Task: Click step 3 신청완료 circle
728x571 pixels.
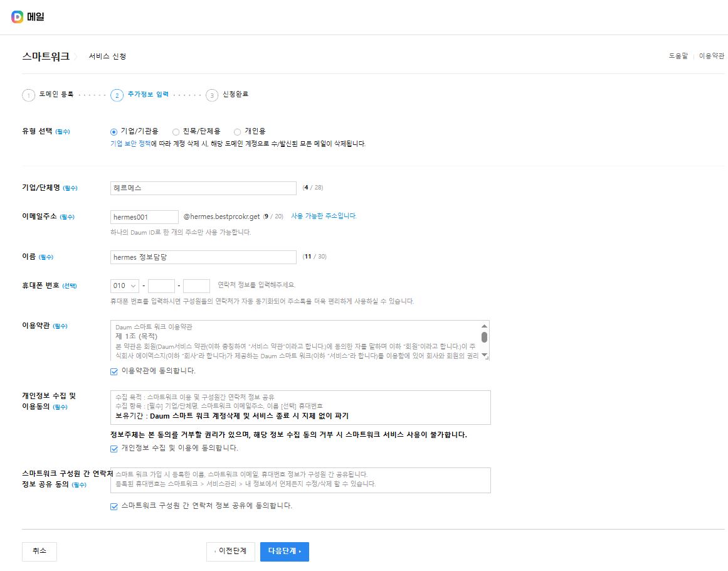Action: coord(212,95)
